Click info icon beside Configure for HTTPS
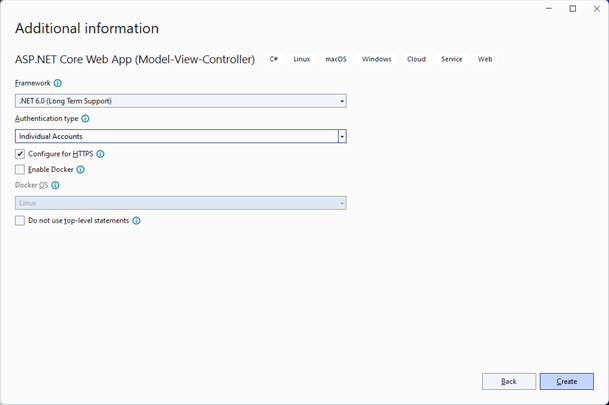Image resolution: width=609 pixels, height=405 pixels. point(100,154)
